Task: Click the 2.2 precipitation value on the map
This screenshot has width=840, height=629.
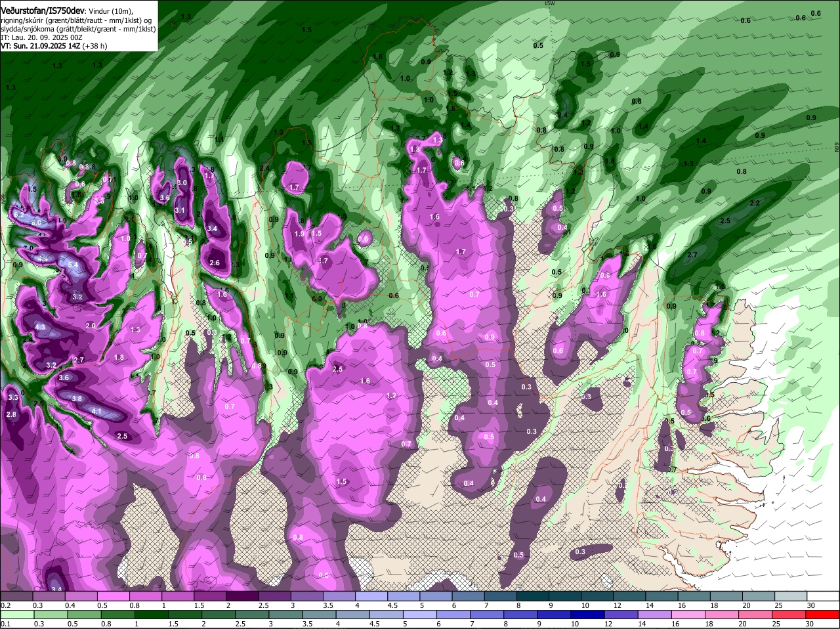Action: pos(755,203)
